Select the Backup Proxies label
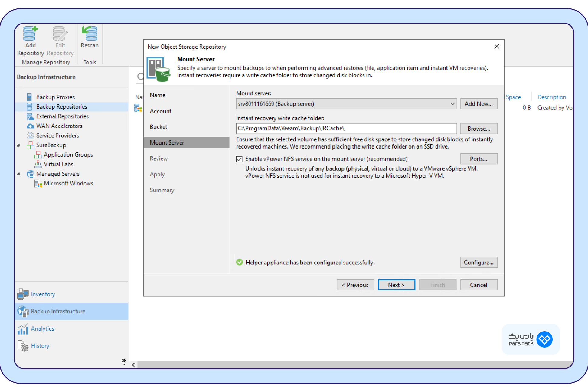This screenshot has width=588, height=392. click(x=55, y=97)
